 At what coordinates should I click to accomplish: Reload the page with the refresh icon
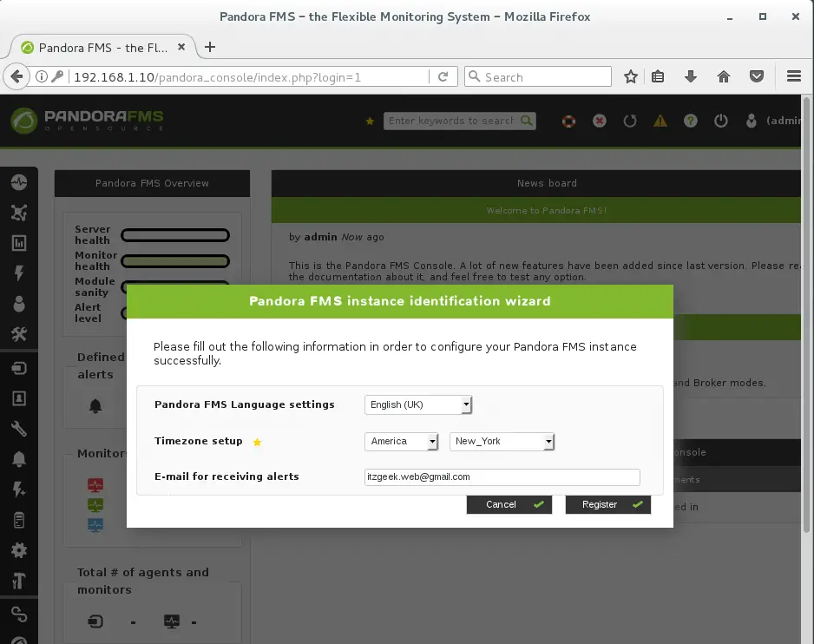point(443,77)
